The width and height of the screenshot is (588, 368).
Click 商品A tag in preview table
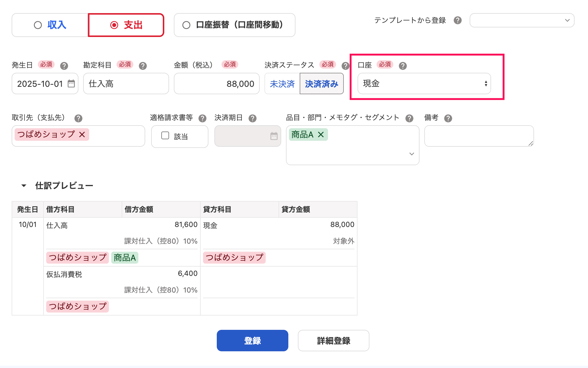click(125, 257)
